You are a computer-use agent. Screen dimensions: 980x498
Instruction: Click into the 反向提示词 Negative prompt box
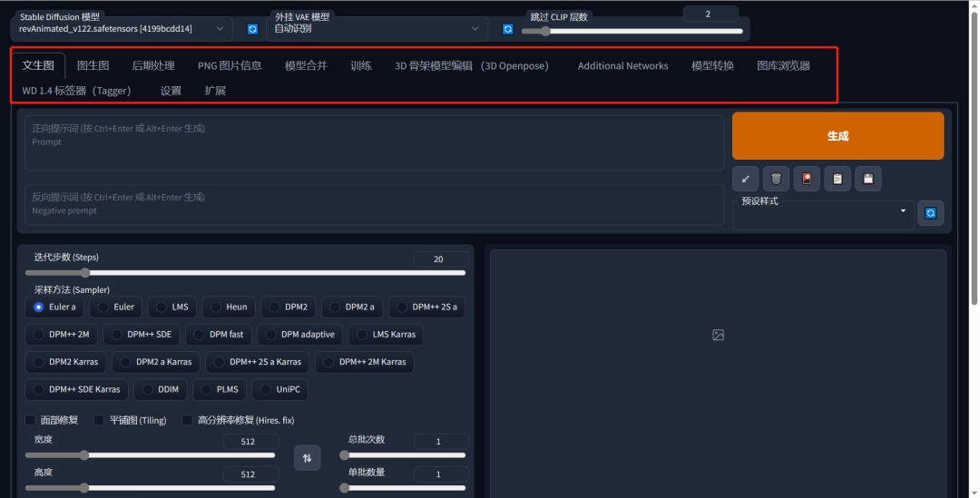[x=375, y=204]
